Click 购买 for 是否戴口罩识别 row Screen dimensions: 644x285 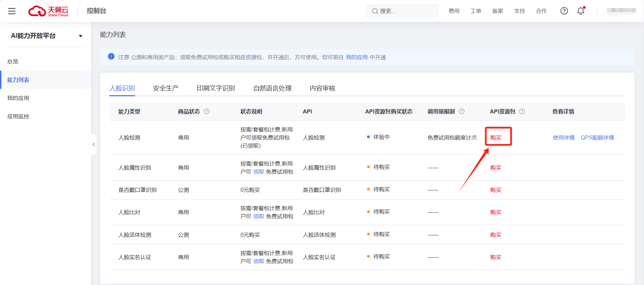click(x=496, y=190)
